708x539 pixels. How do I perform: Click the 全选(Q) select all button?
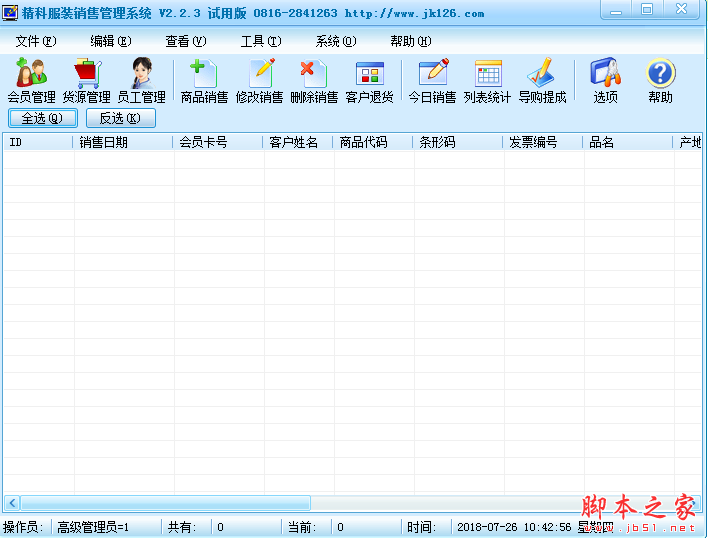pos(43,118)
